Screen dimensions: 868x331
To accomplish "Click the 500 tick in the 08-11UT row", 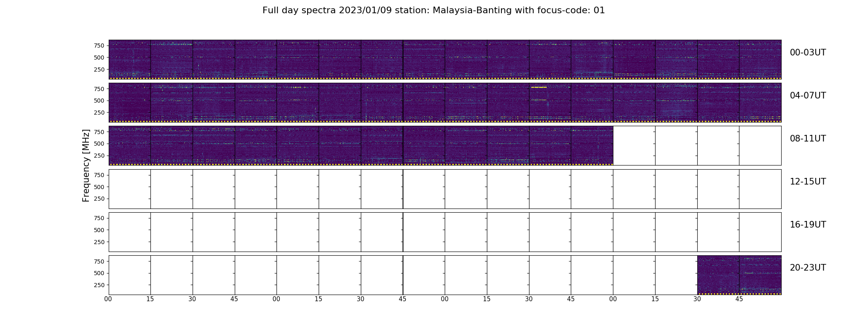I will (99, 144).
